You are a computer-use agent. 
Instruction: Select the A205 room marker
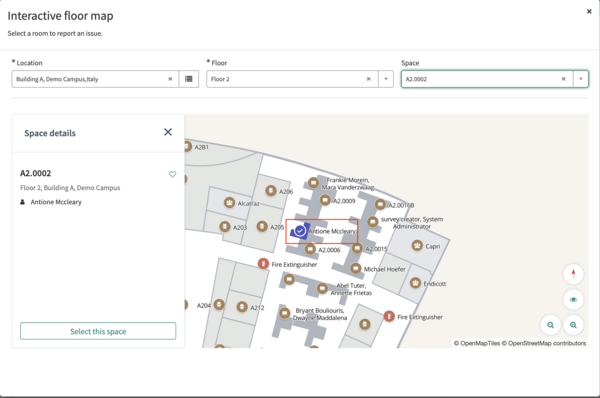(x=262, y=226)
